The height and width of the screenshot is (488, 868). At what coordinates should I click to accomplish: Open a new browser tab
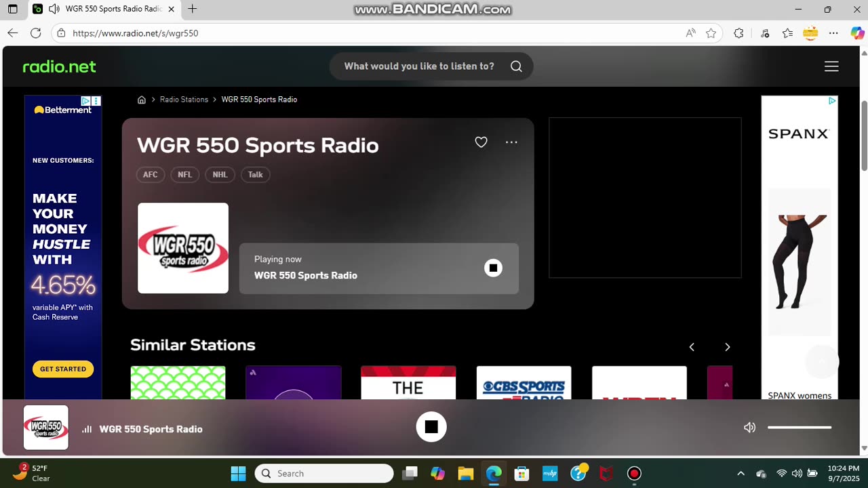[x=193, y=9]
